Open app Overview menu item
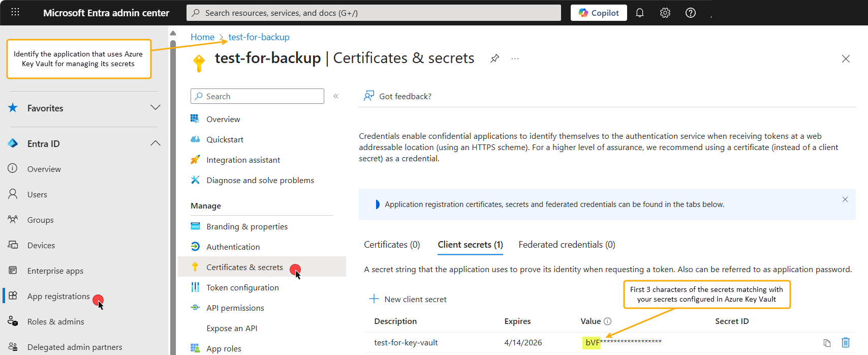The height and width of the screenshot is (355, 868). [x=223, y=119]
